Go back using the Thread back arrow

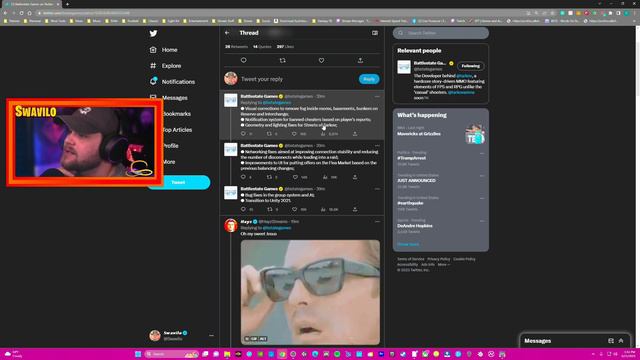pos(227,33)
